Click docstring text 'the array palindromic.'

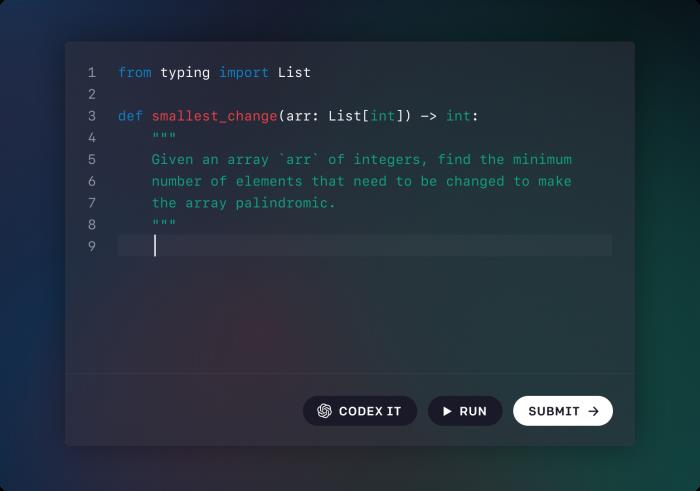[243, 203]
